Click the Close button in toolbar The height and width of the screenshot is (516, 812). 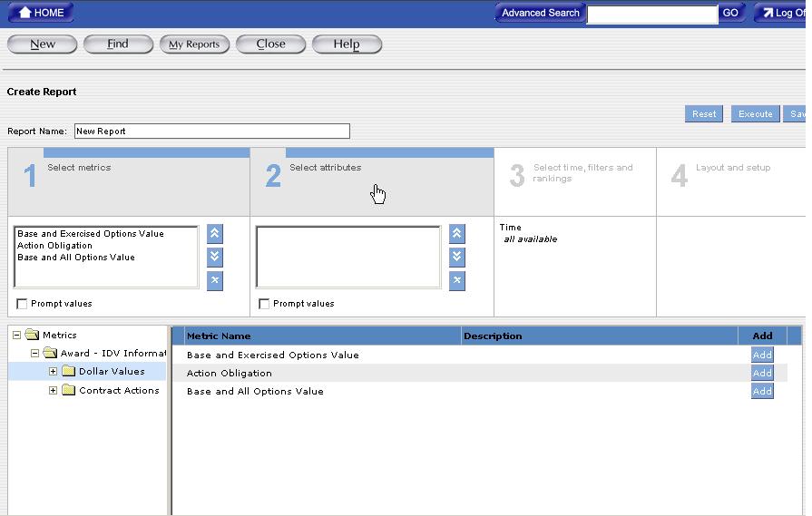tap(271, 44)
